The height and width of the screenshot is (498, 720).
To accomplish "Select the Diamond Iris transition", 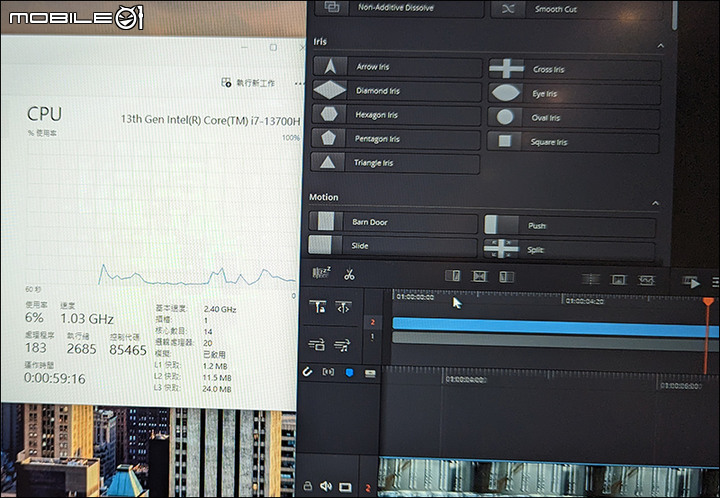I will tap(397, 90).
